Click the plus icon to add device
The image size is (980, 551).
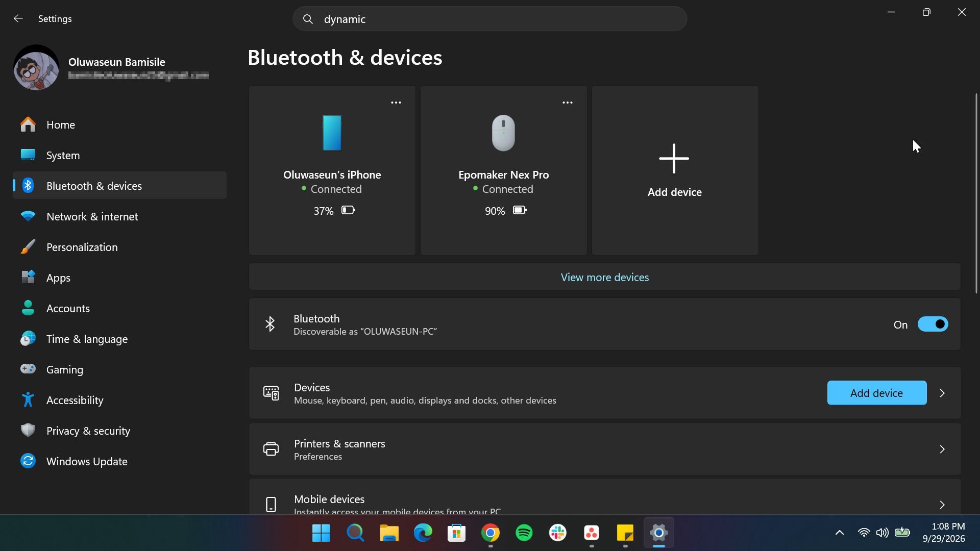[x=674, y=158]
